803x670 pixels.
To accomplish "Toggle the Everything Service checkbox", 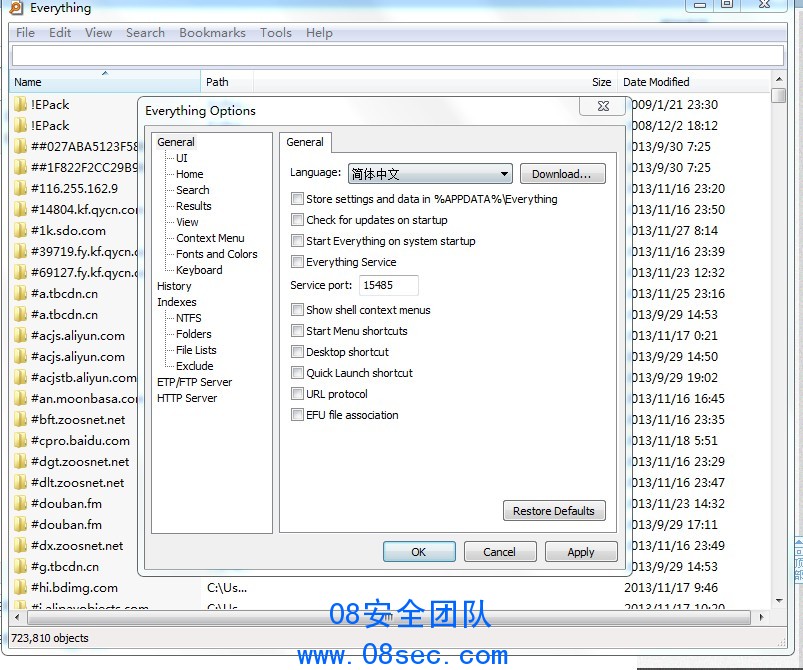I will [x=297, y=262].
